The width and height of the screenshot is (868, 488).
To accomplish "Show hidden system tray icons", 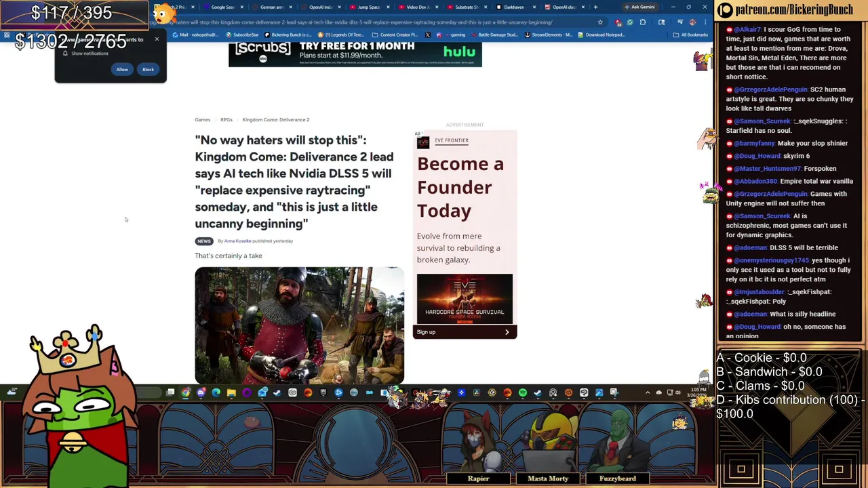I will point(648,392).
